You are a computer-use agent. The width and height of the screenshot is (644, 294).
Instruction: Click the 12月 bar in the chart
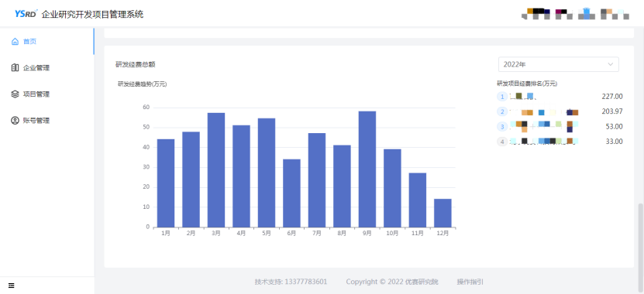pyautogui.click(x=443, y=214)
